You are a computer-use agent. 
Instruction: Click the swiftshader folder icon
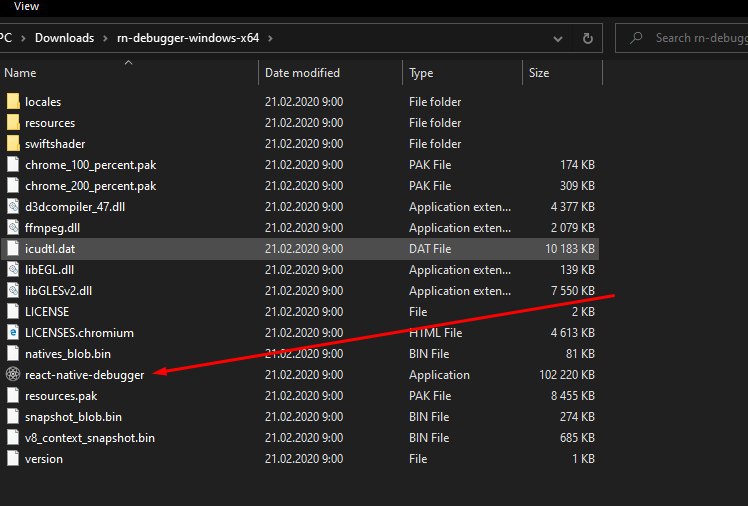(x=13, y=144)
